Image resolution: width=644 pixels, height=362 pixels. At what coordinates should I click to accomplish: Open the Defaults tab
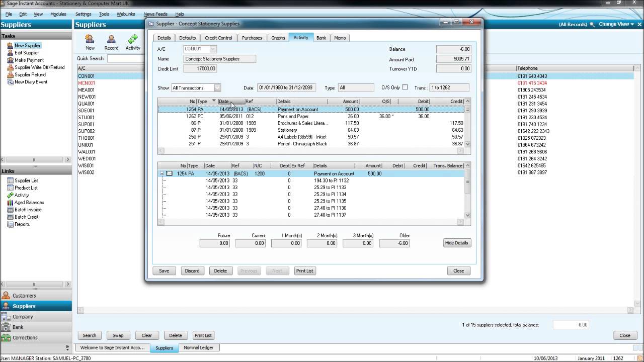pos(187,38)
